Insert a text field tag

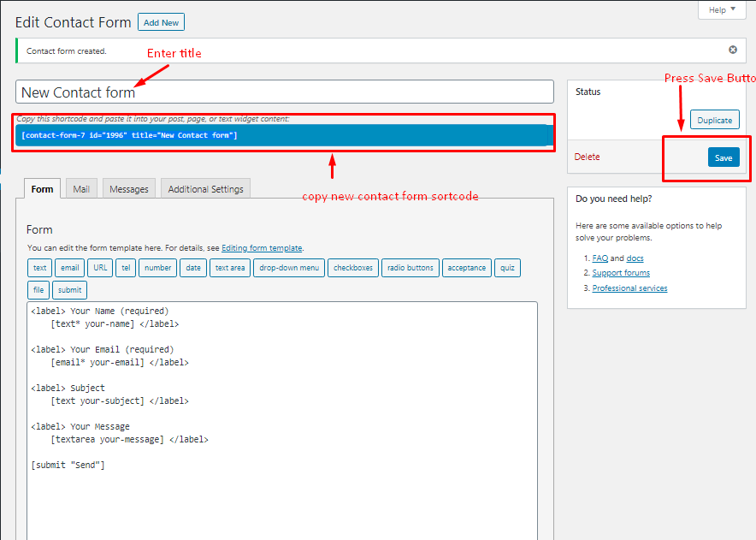(40, 268)
